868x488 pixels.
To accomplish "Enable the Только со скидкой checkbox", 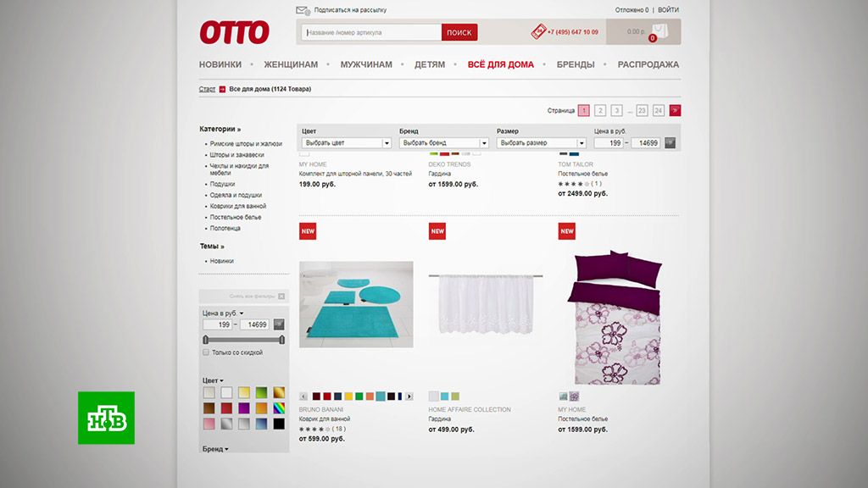I will 206,352.
